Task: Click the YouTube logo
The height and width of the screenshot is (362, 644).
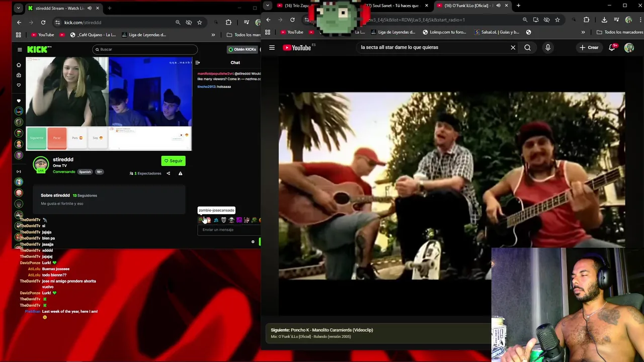Action: point(297,48)
